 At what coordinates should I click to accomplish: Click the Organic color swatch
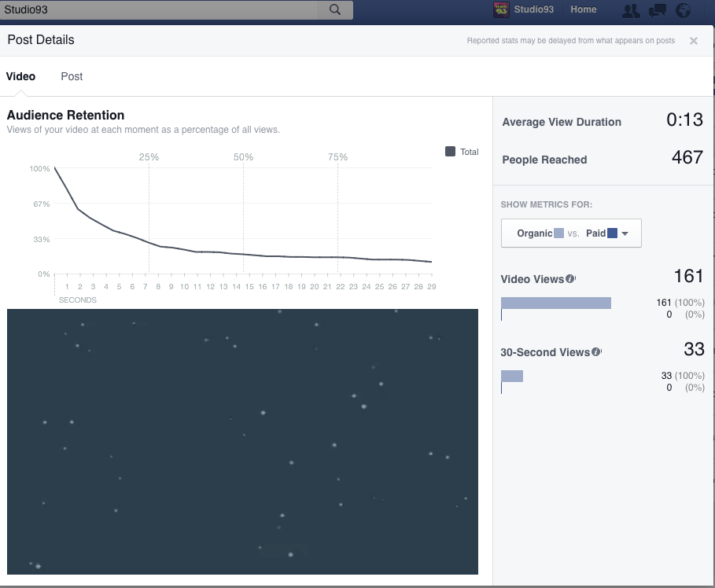pyautogui.click(x=558, y=233)
